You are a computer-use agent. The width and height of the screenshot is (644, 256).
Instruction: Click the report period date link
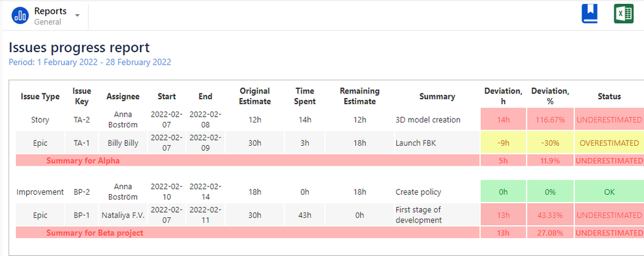pyautogui.click(x=90, y=63)
